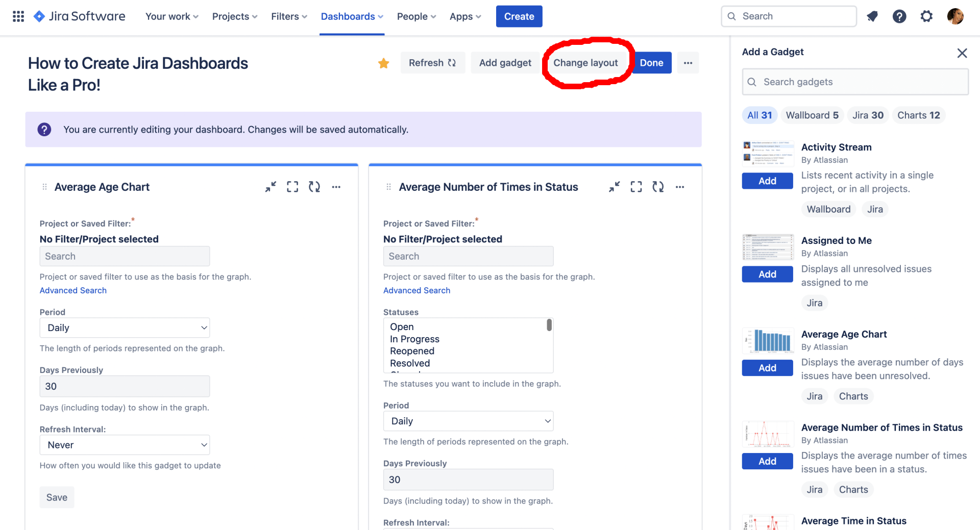Save the Average Age Chart settings
This screenshot has width=980, height=530.
click(57, 497)
